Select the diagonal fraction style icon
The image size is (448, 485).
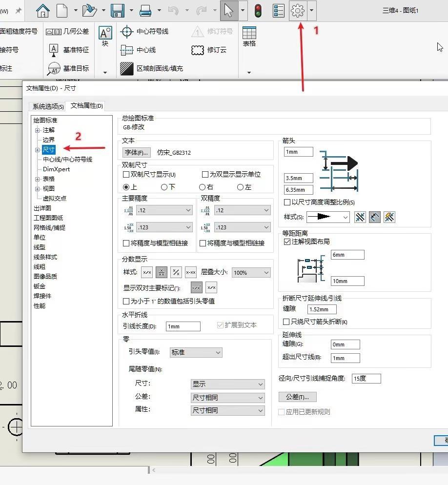pyautogui.click(x=176, y=272)
